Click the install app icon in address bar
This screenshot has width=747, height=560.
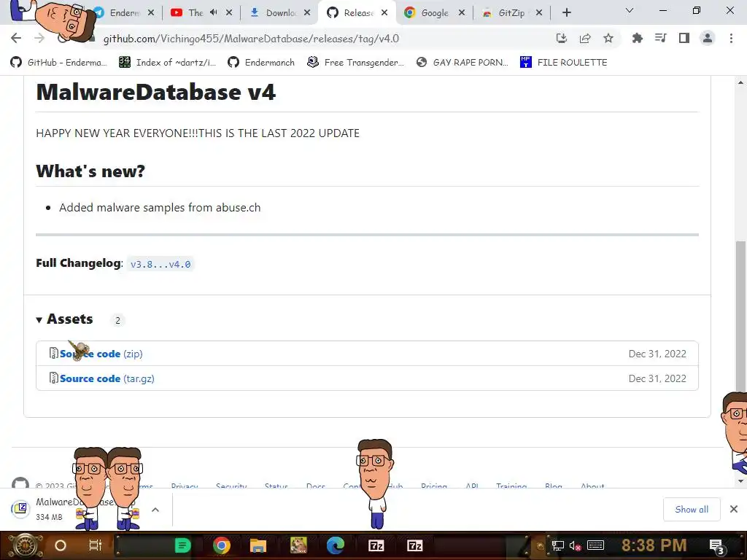point(562,39)
